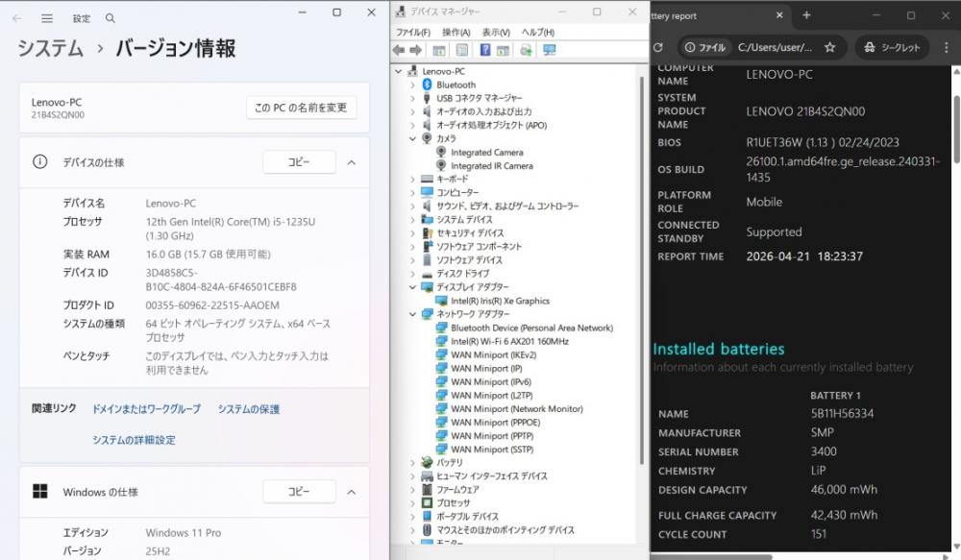Select Intel(R) Iris(R) Xe Graphics adapter
Screen dimensions: 961x560
pyautogui.click(x=500, y=301)
